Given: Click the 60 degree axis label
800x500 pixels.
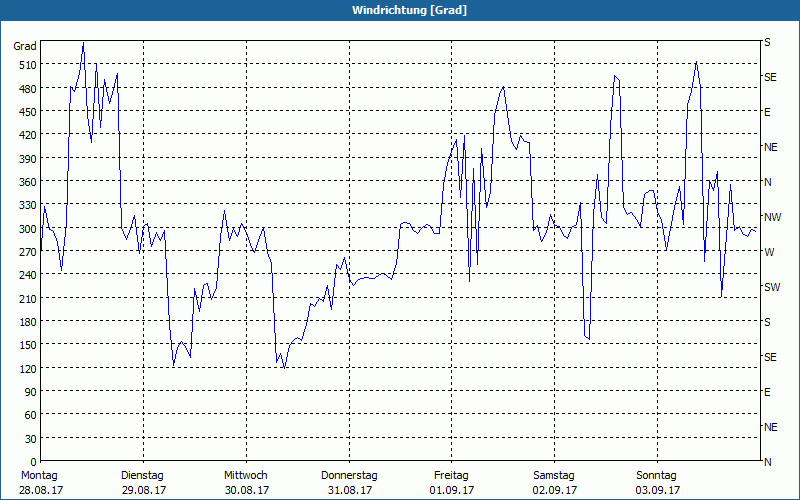Looking at the screenshot, I should [x=31, y=415].
